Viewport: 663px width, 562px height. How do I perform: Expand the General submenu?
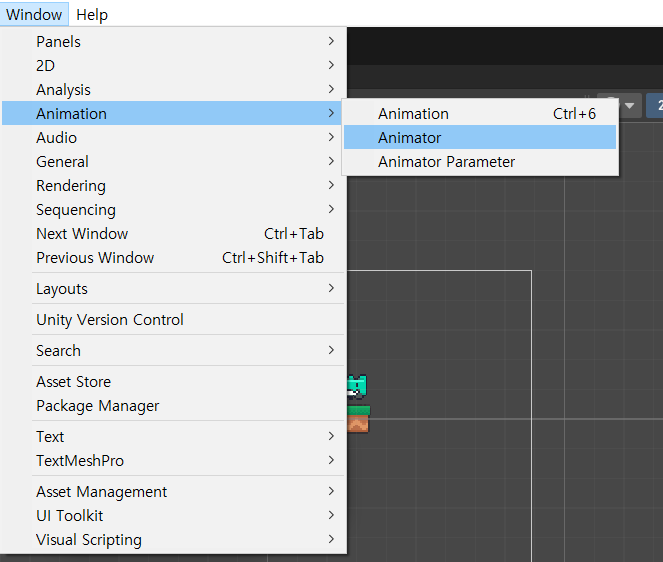pyautogui.click(x=173, y=162)
